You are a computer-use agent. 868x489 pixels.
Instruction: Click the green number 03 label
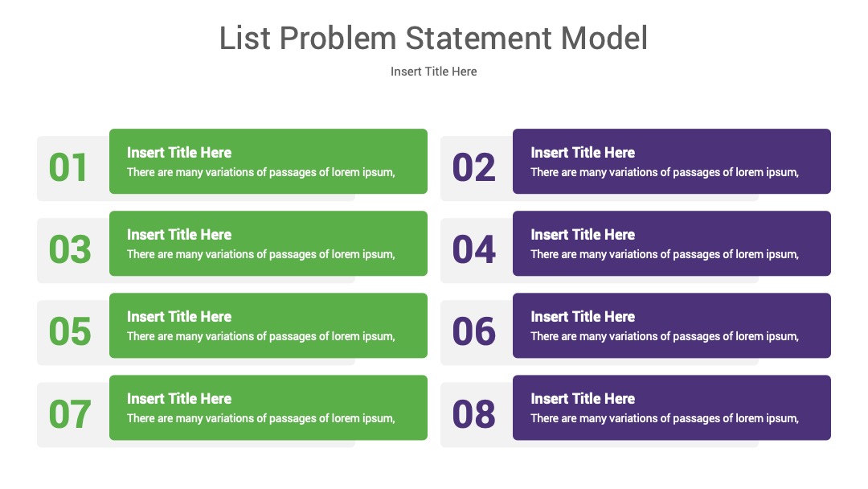pyautogui.click(x=70, y=249)
